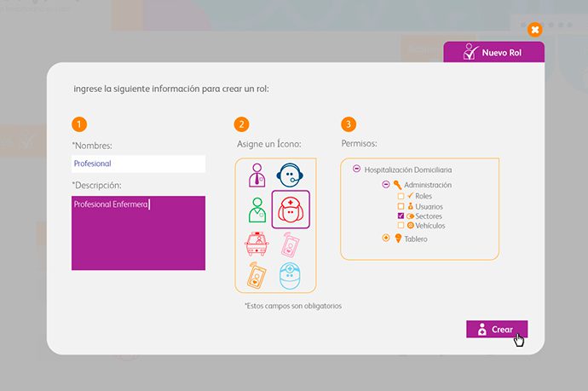Select the businessman with tie icon
Viewport: 588px width, 391px height.
pyautogui.click(x=257, y=175)
